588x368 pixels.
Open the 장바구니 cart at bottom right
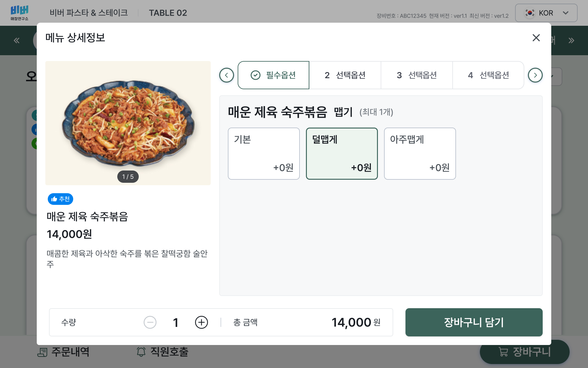pyautogui.click(x=524, y=352)
